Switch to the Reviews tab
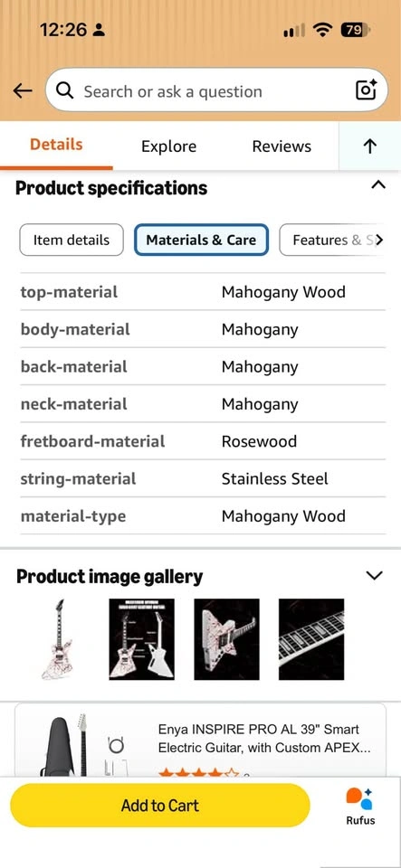The width and height of the screenshot is (401, 868). (282, 146)
